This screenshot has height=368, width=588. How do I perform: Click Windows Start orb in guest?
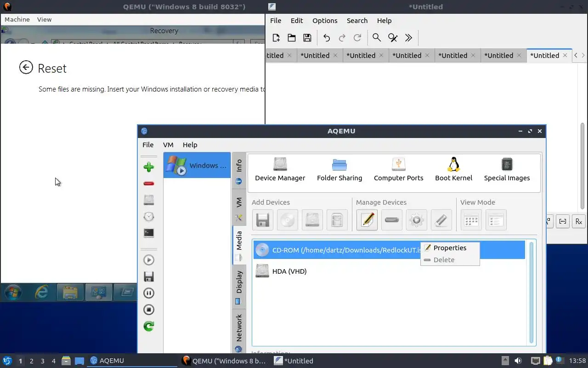[x=13, y=292]
